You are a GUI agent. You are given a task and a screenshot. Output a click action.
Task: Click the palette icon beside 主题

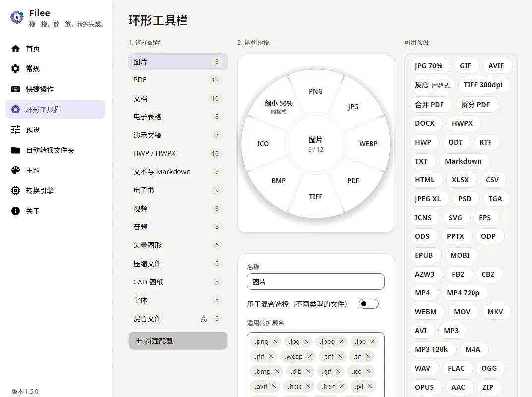15,170
